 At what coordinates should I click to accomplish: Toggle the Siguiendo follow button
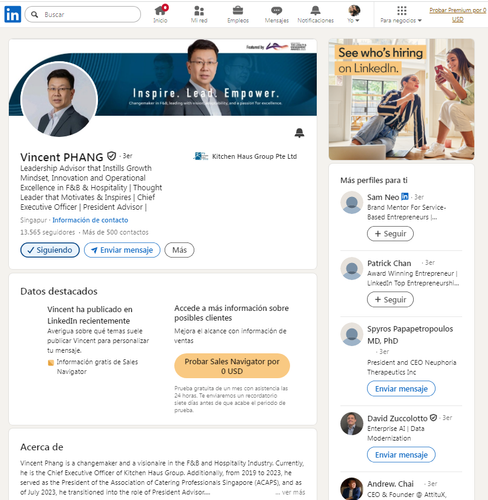coord(50,250)
